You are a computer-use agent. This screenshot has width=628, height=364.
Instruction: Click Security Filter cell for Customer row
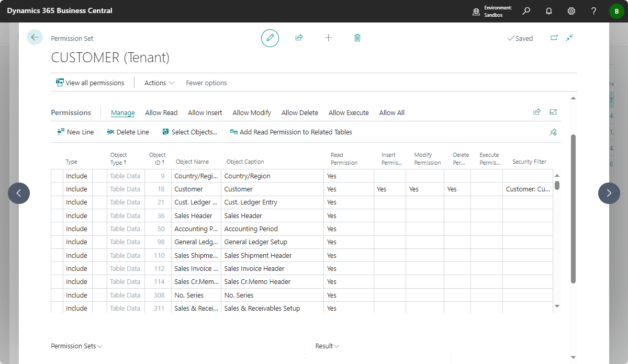[528, 189]
